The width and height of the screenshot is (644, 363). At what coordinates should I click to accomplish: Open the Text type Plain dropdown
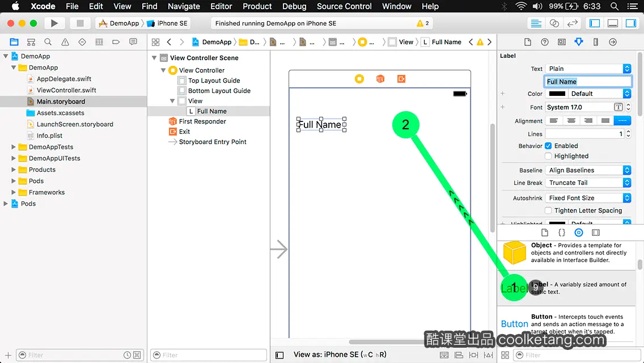coord(588,69)
